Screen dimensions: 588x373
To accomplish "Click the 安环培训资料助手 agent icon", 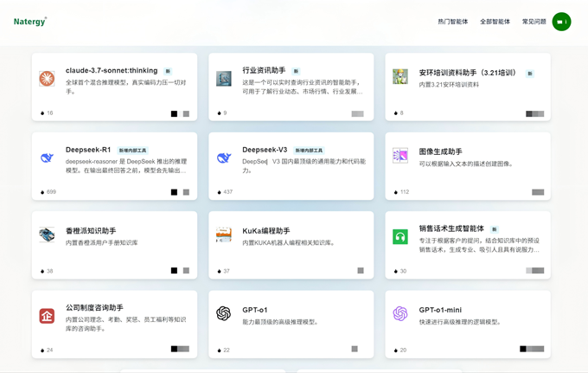I will point(400,77).
